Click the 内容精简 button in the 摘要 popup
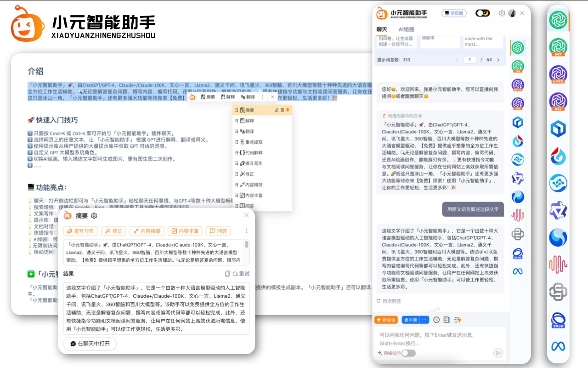Screen dimensions: 588x368 click(x=147, y=231)
